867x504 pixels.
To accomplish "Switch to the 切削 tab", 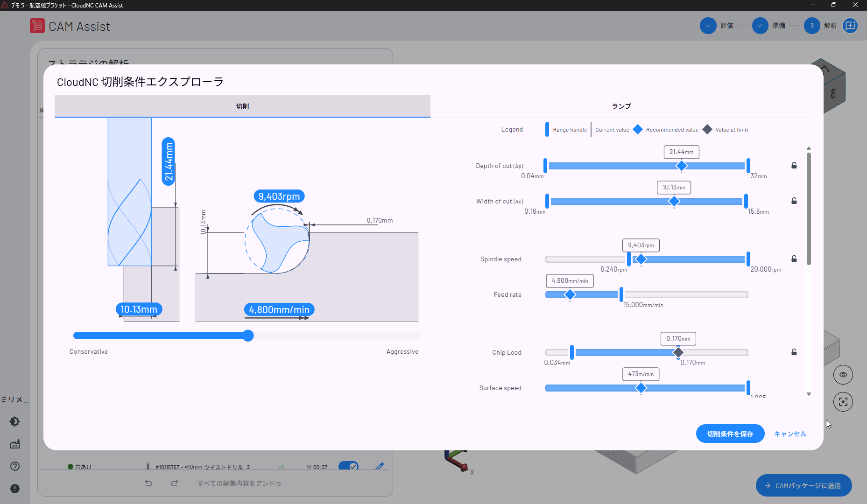I will click(x=242, y=106).
